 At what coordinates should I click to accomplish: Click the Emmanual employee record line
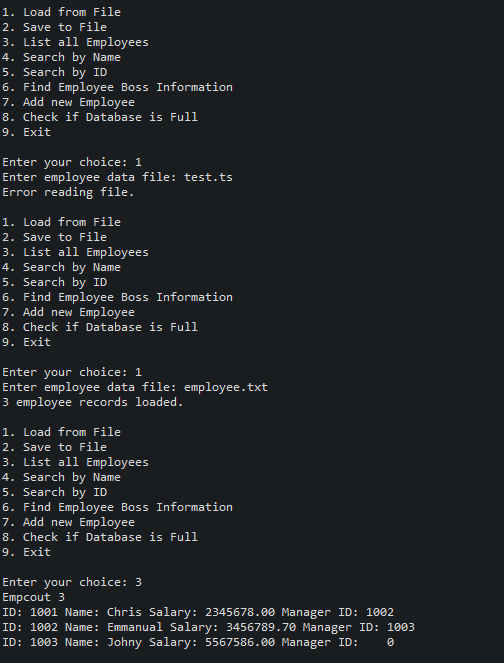click(x=208, y=627)
